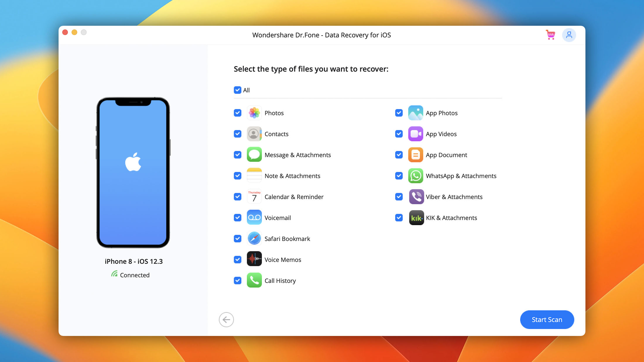Image resolution: width=644 pixels, height=362 pixels.
Task: Click the "Message & Attachments" label
Action: [298, 155]
